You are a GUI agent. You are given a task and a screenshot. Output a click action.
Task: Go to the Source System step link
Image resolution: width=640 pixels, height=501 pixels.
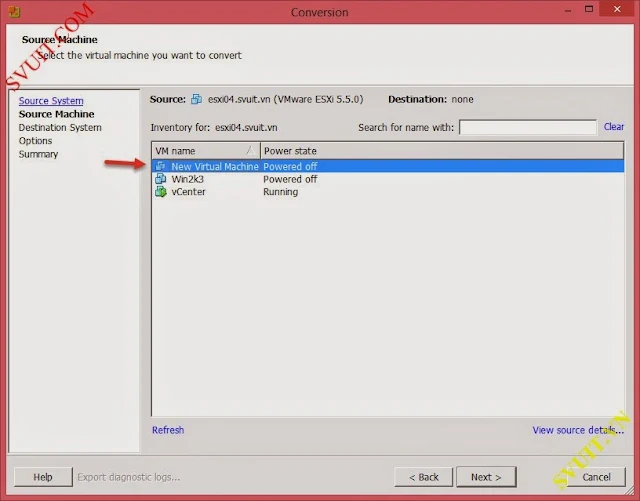click(51, 100)
